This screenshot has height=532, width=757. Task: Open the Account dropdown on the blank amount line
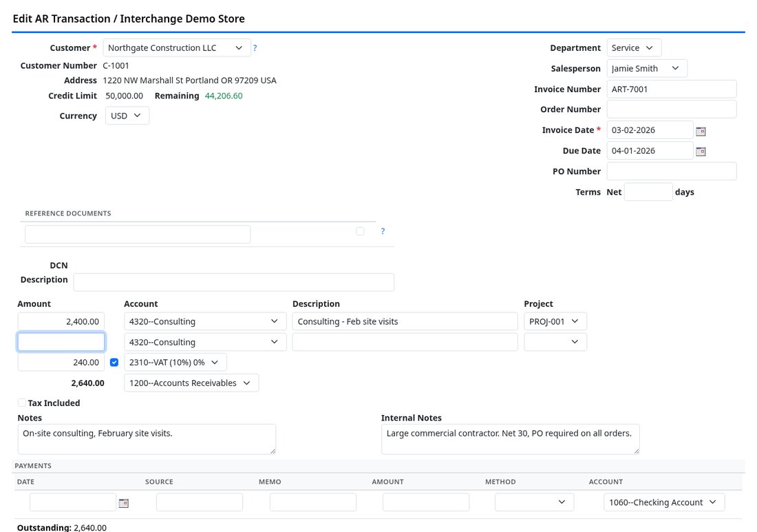click(205, 342)
